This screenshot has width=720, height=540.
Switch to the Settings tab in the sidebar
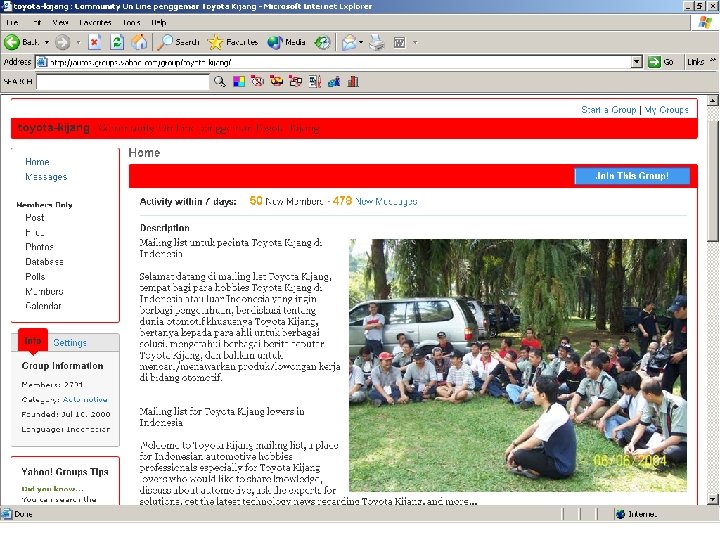[70, 343]
